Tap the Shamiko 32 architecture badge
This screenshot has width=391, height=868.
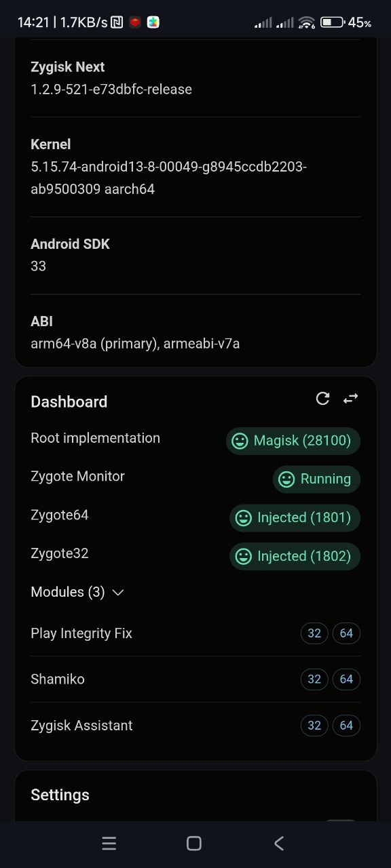[314, 679]
